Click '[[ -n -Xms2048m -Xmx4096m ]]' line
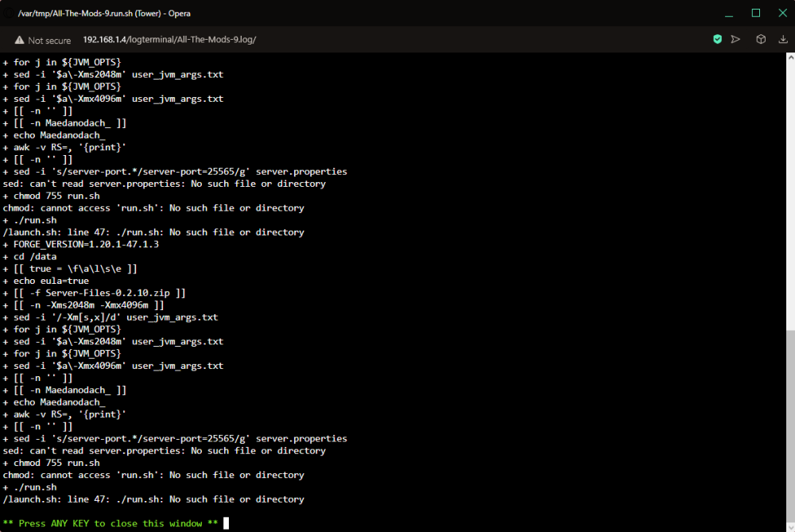 [83, 305]
